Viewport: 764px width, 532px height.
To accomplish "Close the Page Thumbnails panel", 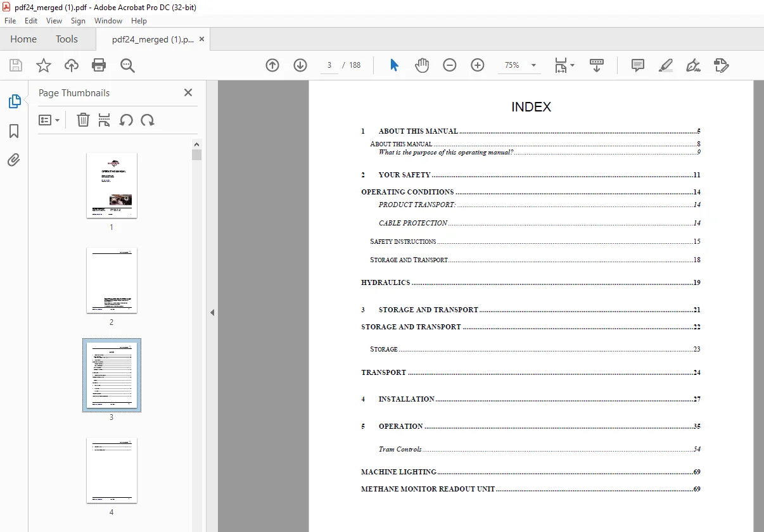I will pos(188,92).
